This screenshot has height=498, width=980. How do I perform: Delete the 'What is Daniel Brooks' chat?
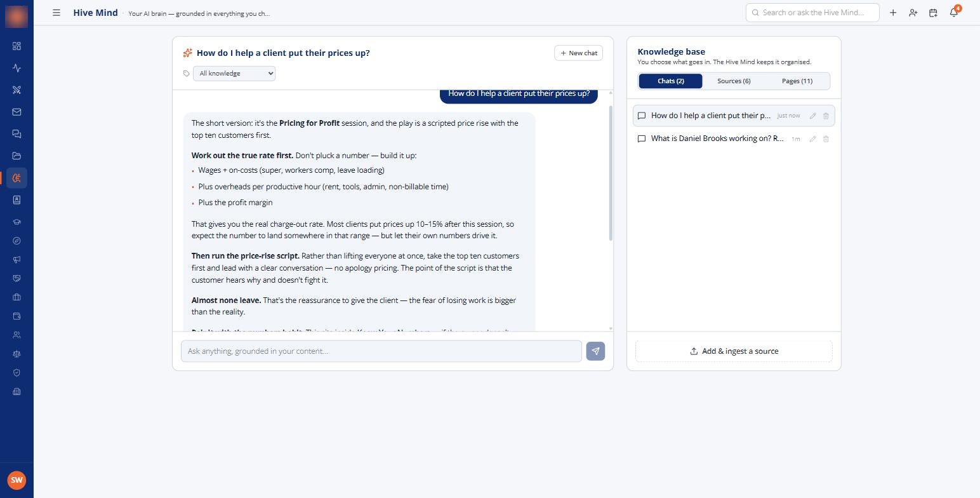[x=826, y=138]
